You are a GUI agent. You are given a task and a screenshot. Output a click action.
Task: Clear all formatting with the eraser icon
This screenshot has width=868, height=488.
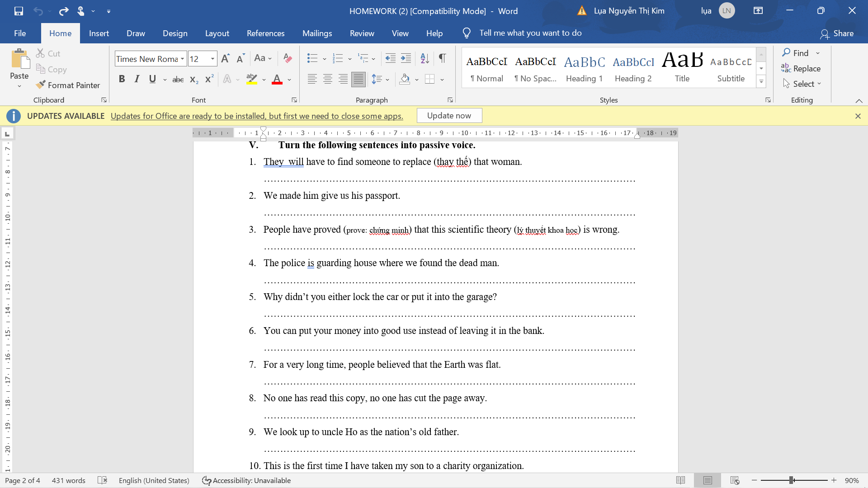tap(288, 58)
